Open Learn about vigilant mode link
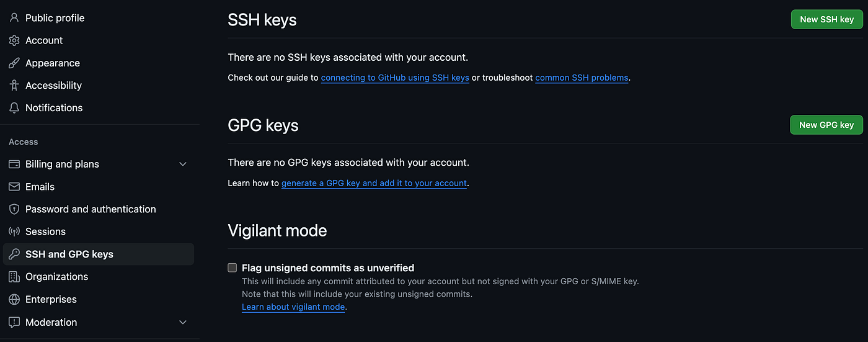This screenshot has width=868, height=342. (293, 307)
